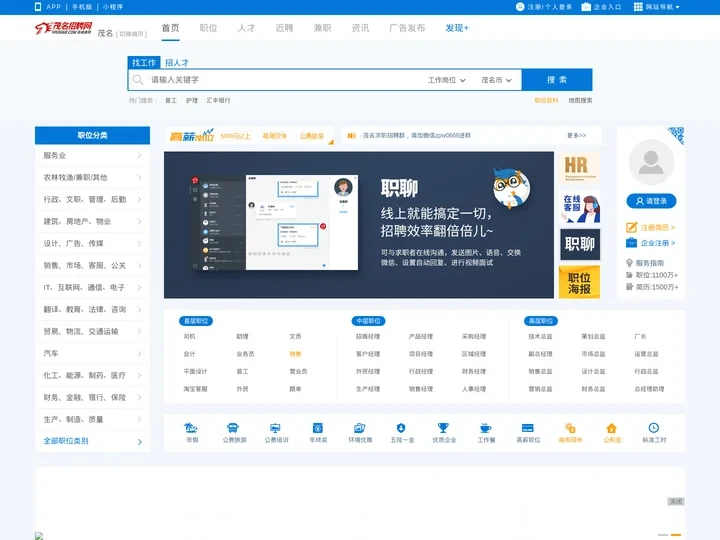
Task: Click the magnifier icon in search box
Action: coord(138,80)
